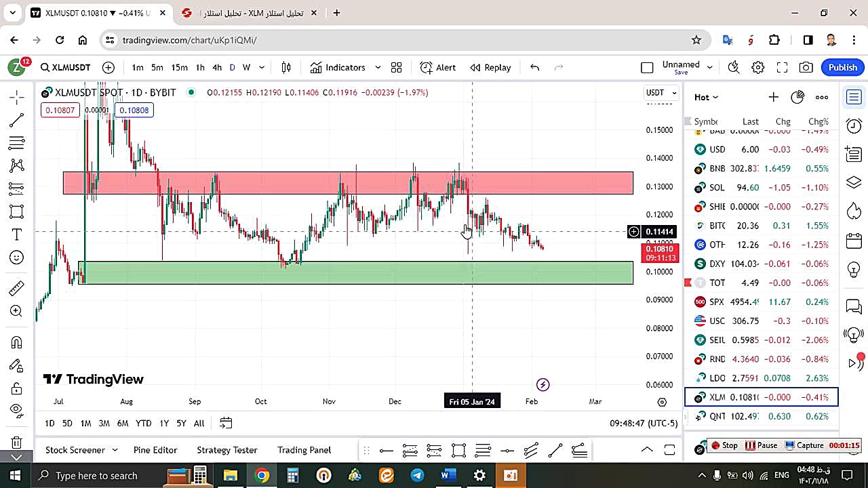Open watchlist advanced view
The width and height of the screenshot is (868, 488).
(797, 97)
